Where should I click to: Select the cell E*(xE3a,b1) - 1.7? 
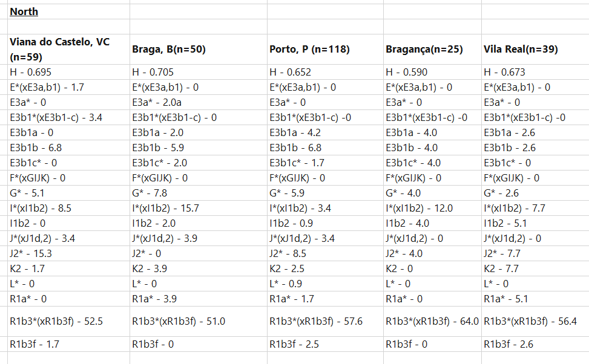(x=69, y=88)
